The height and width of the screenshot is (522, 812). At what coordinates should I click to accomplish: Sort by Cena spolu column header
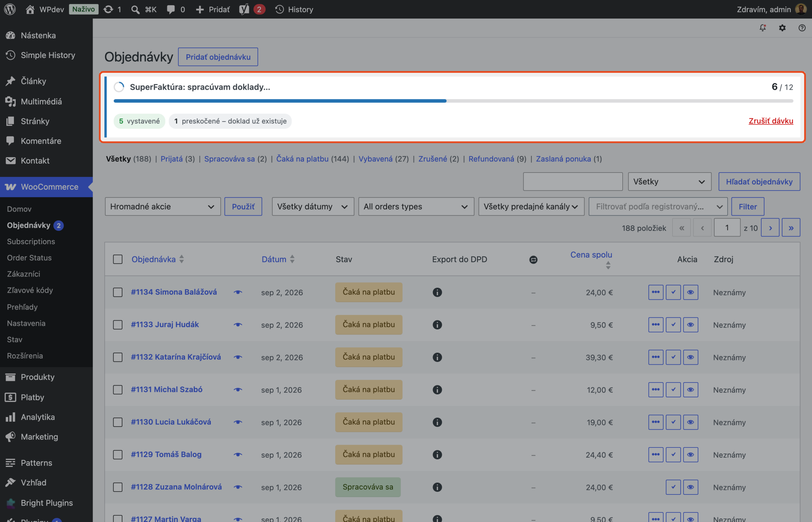(x=591, y=255)
